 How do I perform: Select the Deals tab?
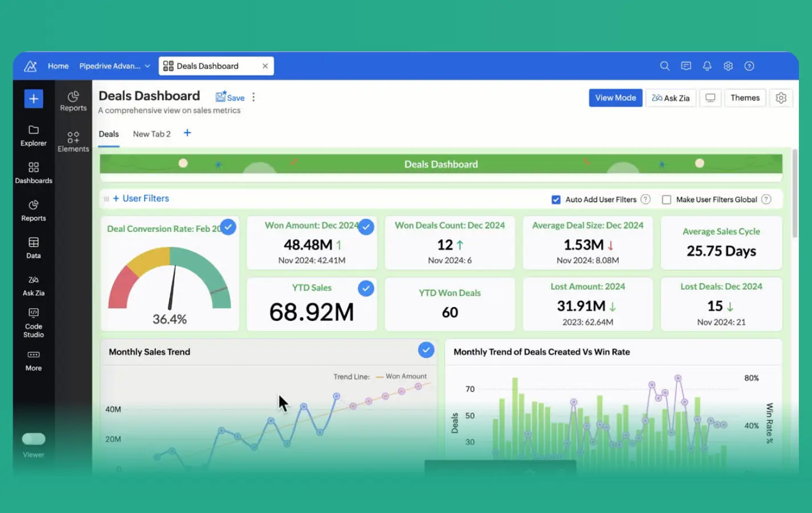(x=109, y=134)
